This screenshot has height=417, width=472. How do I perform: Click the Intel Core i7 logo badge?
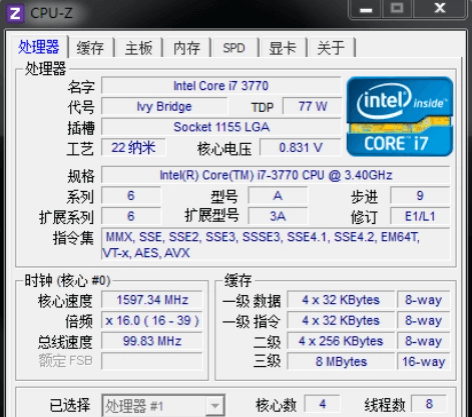[x=400, y=116]
